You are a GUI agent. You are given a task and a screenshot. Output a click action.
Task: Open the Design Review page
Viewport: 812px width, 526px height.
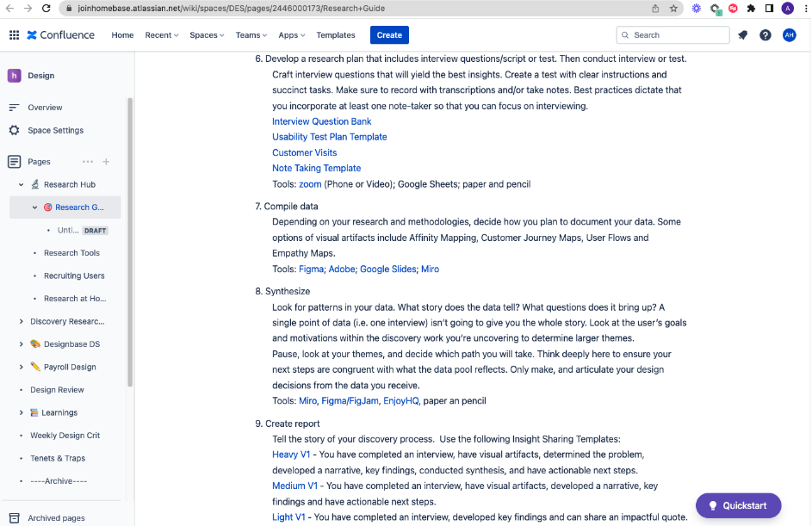(x=57, y=390)
